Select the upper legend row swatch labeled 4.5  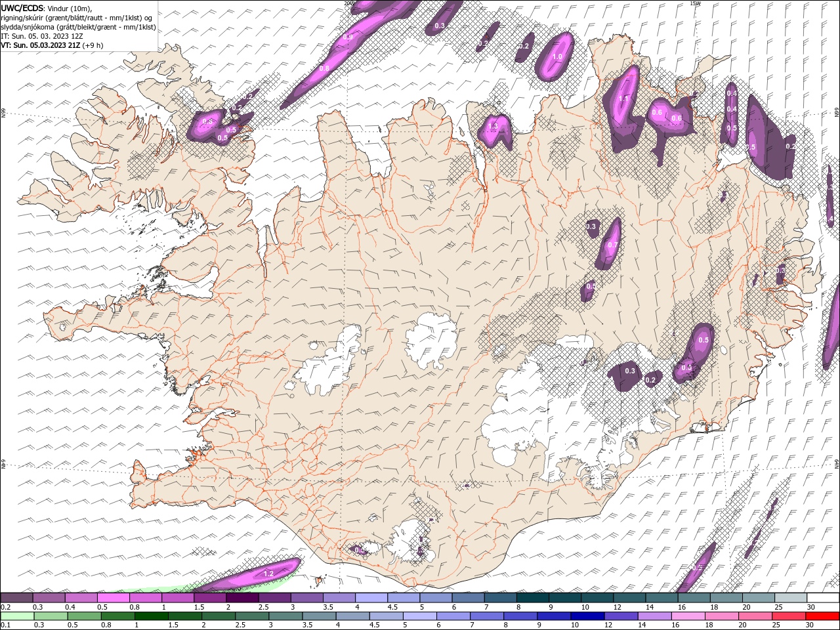pos(404,598)
